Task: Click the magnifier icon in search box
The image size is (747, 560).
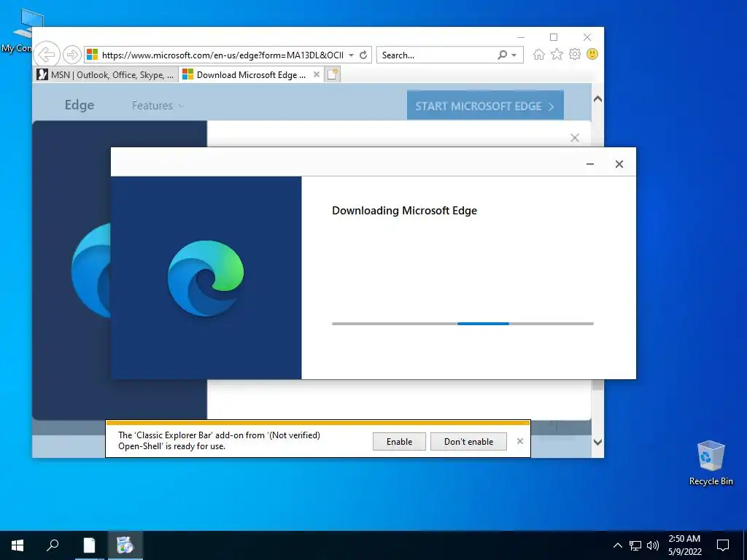Action: (502, 55)
